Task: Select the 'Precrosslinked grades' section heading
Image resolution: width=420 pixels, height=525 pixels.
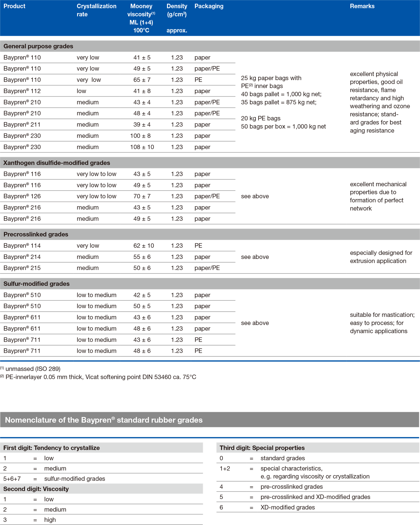Action: [x=36, y=234]
